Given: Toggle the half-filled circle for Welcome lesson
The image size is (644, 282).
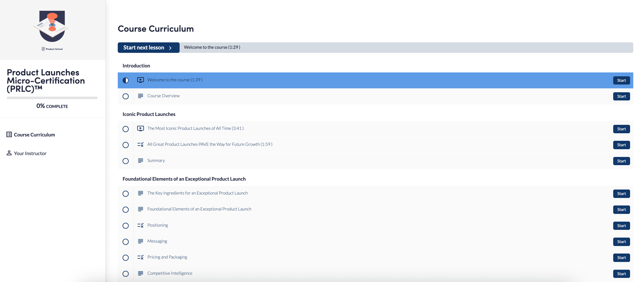Looking at the screenshot, I should click(x=126, y=80).
